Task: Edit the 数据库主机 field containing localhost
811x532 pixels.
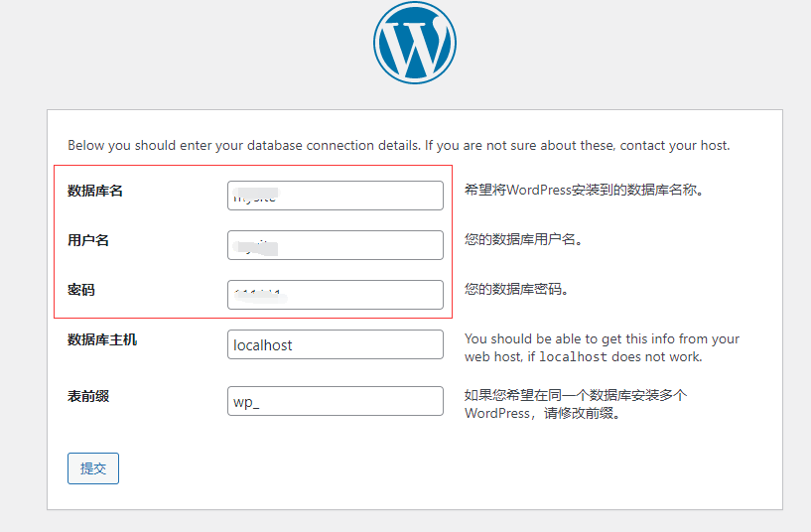Action: (x=336, y=344)
